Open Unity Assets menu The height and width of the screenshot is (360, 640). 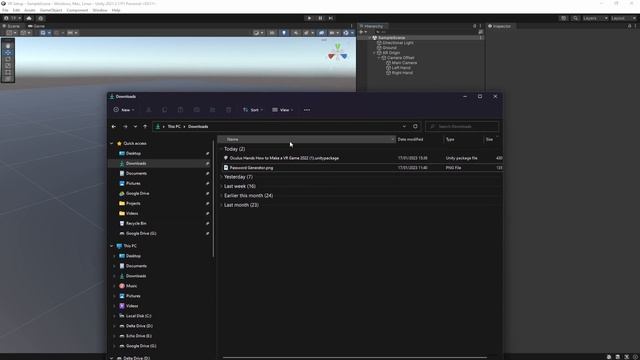(x=30, y=10)
